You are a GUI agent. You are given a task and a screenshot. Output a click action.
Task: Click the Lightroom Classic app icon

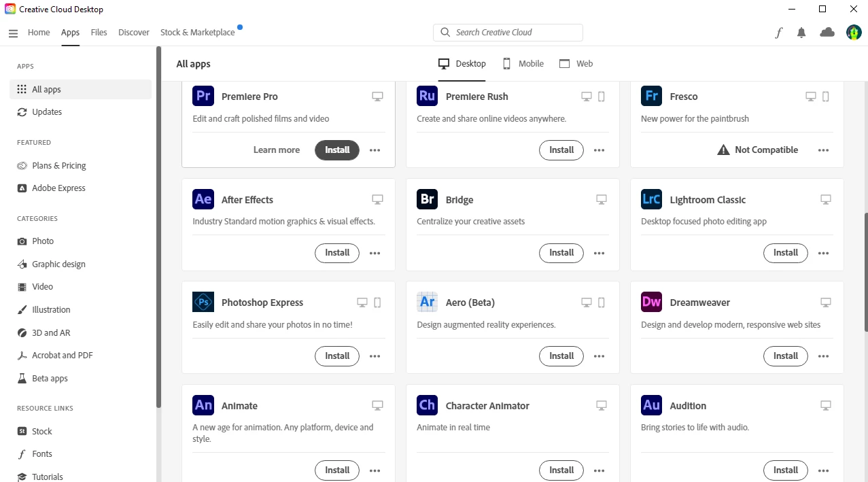pos(652,199)
